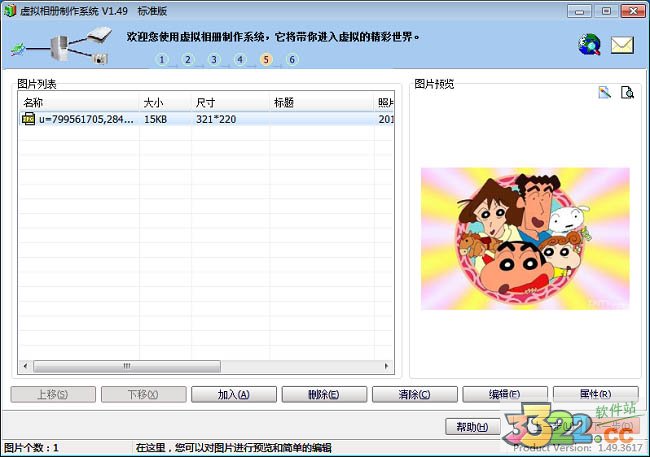Sort by 名称 column header
650x457 pixels.
(79, 102)
